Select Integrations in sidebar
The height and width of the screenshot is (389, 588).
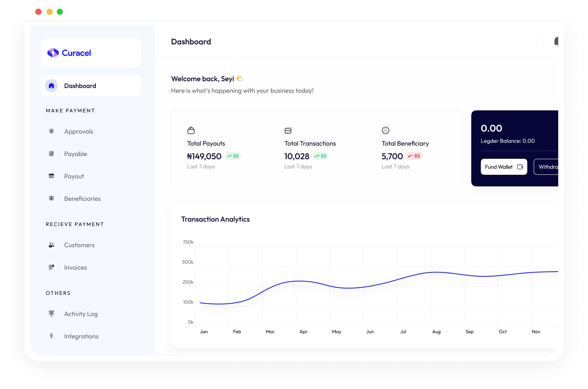pos(81,336)
